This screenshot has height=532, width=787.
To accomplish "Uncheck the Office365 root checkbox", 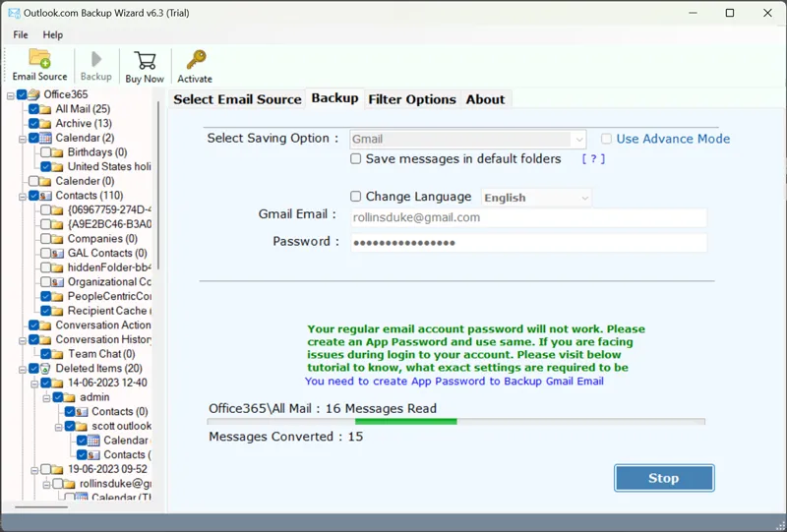I will (22, 94).
